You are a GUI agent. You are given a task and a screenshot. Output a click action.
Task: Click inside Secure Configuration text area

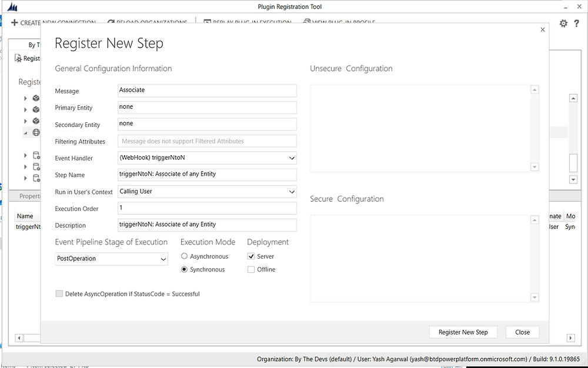point(420,259)
